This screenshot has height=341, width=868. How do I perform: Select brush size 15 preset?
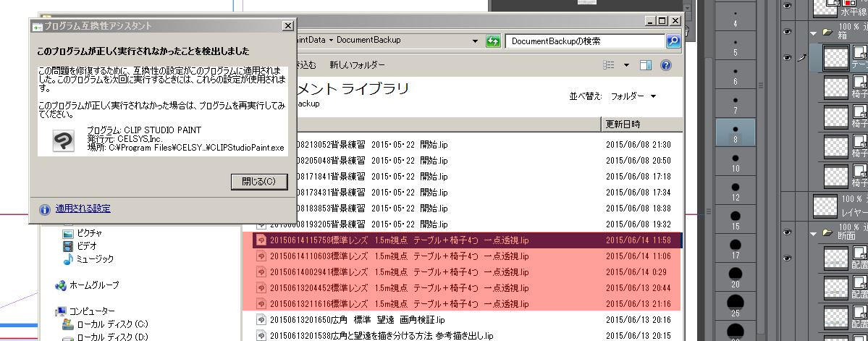coord(735,219)
